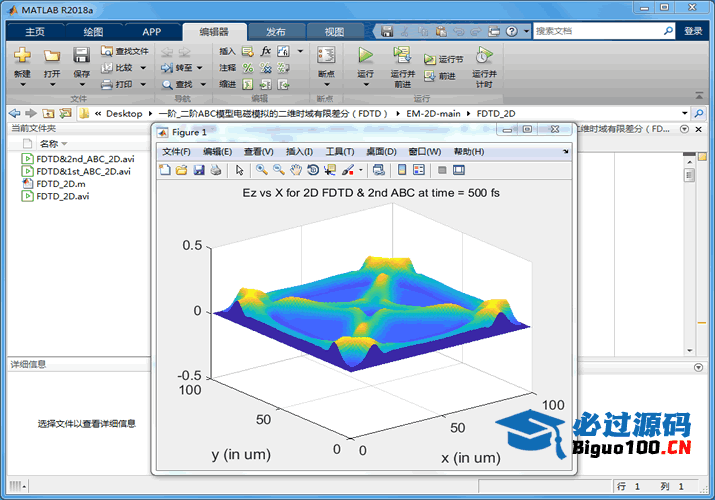Click the 新建 (New) plus icon

coord(22,55)
